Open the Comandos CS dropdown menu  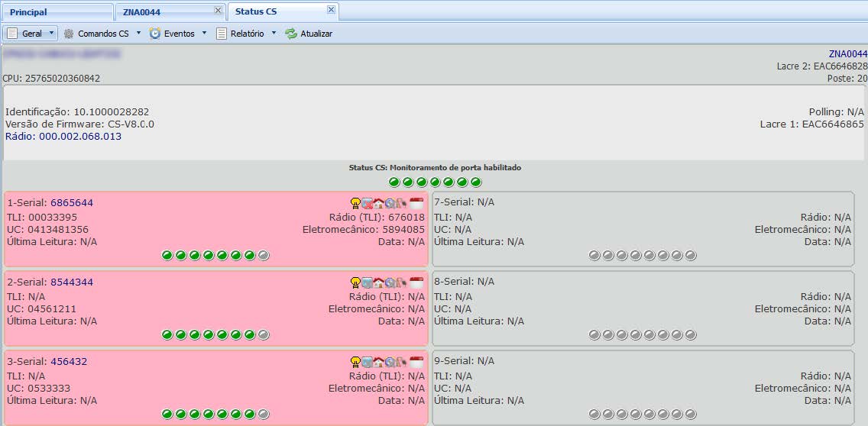pos(138,34)
